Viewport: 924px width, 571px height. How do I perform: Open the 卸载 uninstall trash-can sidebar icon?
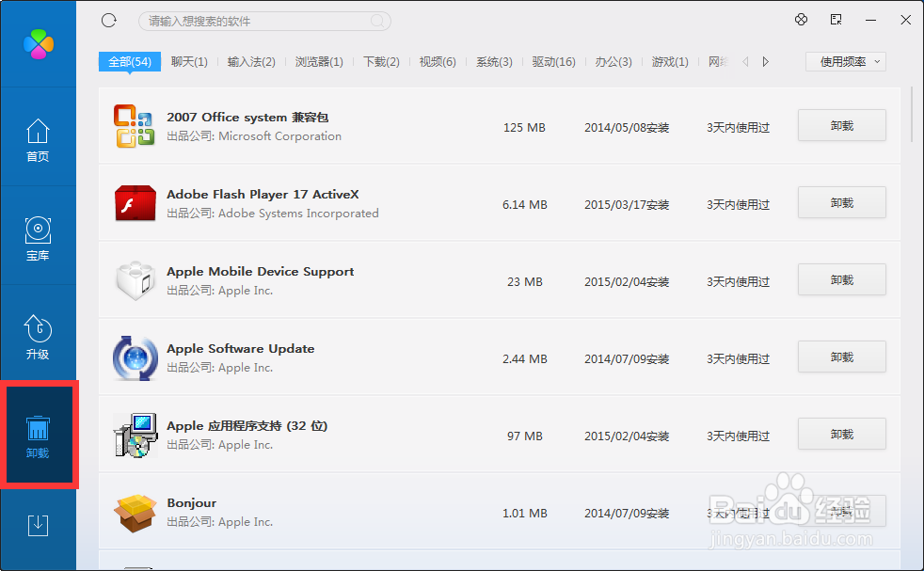pyautogui.click(x=38, y=435)
